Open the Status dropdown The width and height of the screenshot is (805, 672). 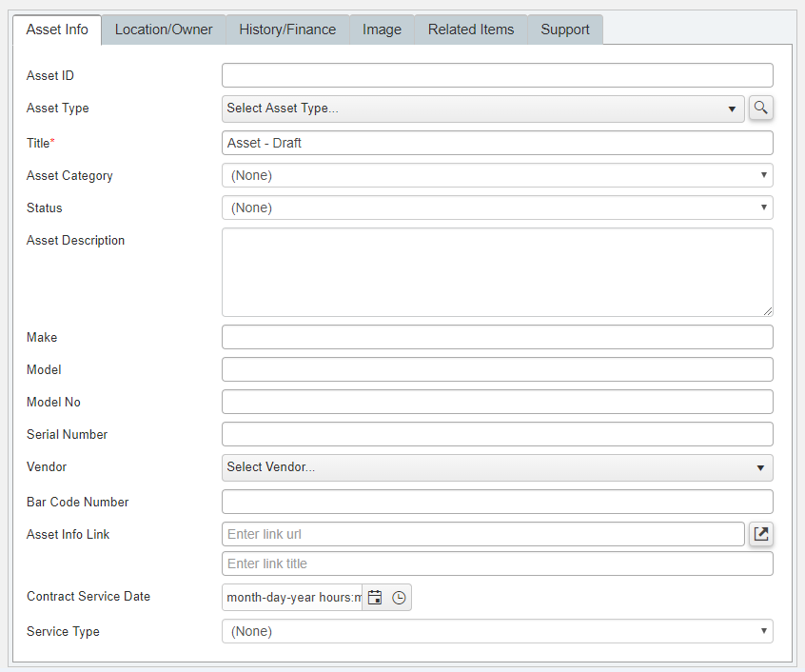498,208
